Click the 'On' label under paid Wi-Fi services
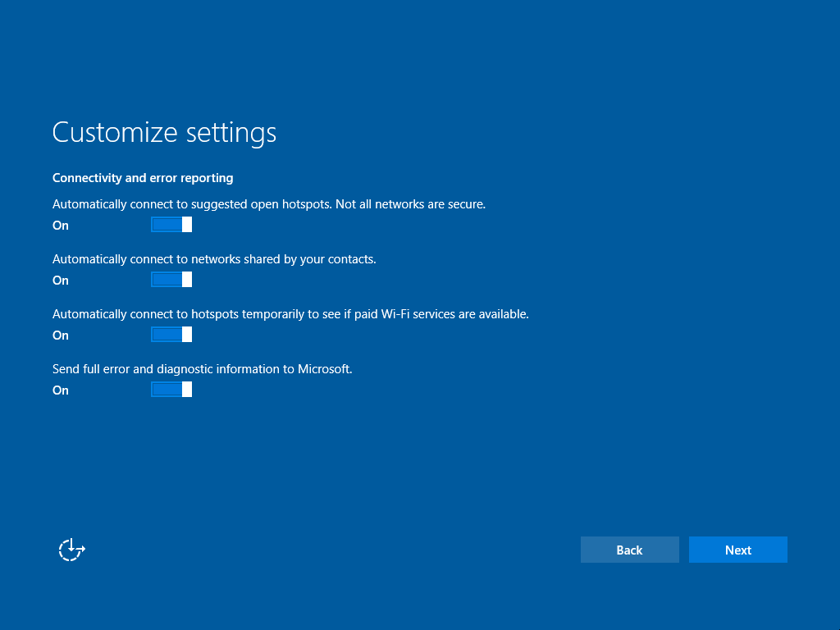 pos(61,336)
